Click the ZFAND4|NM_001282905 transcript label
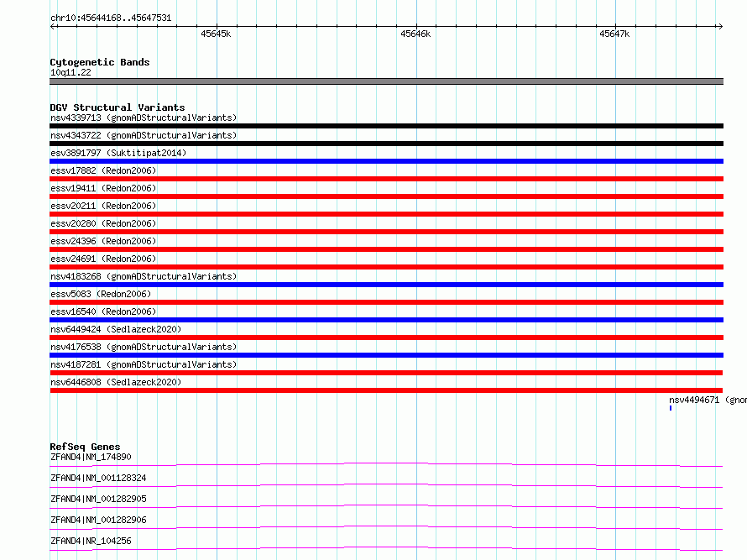This screenshot has height=560, width=747. pyautogui.click(x=98, y=499)
